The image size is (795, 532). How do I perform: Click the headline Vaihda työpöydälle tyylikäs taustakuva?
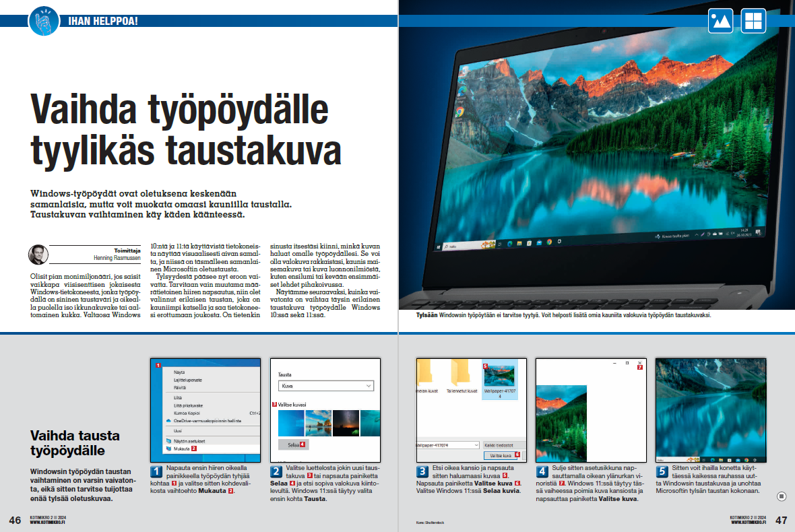coord(186,130)
